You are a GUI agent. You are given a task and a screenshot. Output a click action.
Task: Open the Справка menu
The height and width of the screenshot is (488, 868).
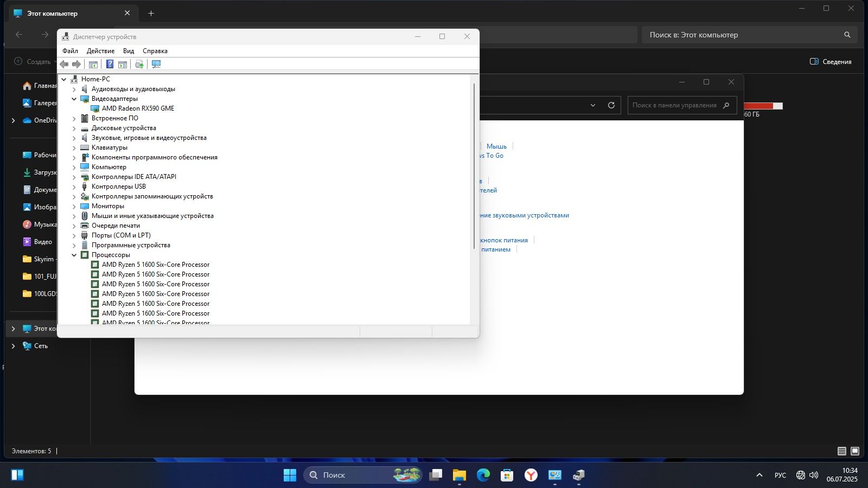[155, 51]
